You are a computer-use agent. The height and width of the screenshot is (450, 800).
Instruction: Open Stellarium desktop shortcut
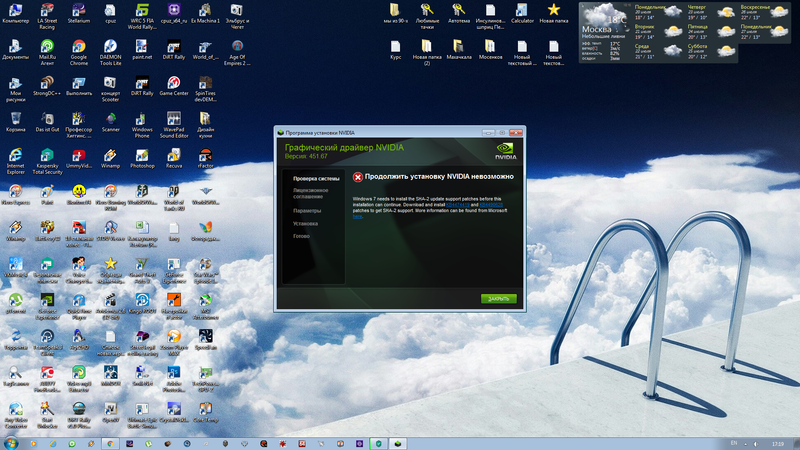[79, 14]
